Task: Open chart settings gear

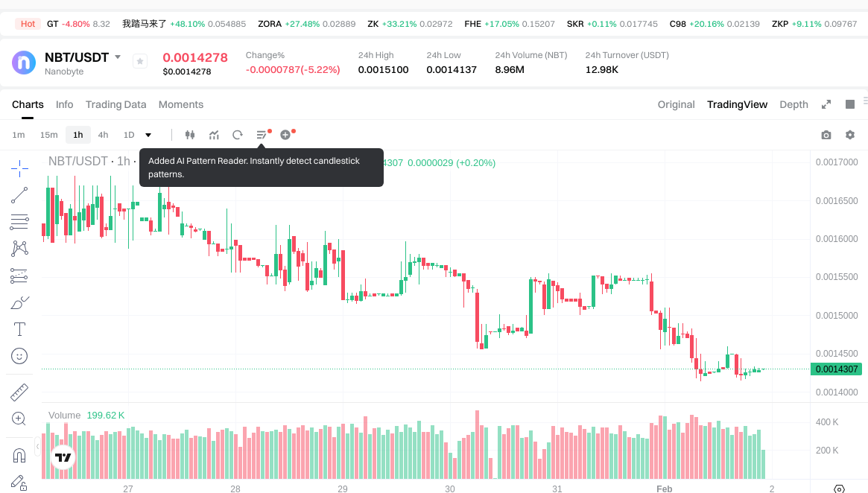Action: (x=849, y=135)
